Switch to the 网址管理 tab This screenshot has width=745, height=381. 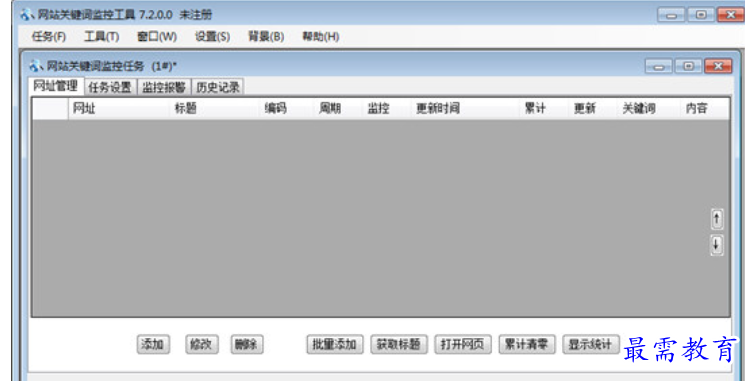click(56, 86)
